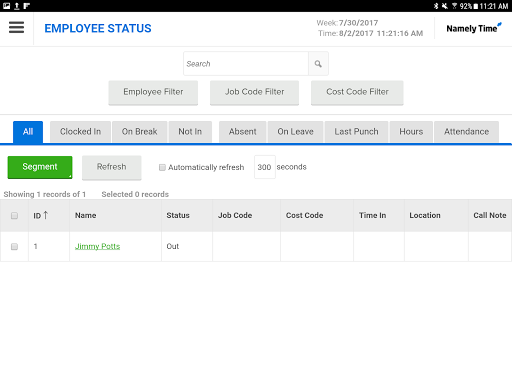Click the Selected 0 records text
This screenshot has width=512, height=384.
(135, 194)
